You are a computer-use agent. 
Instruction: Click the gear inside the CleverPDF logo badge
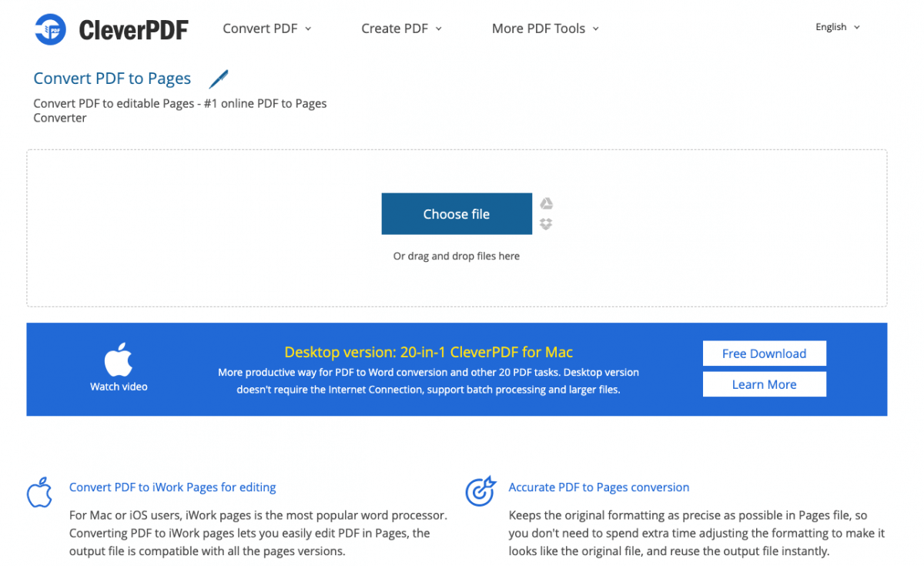49,28
